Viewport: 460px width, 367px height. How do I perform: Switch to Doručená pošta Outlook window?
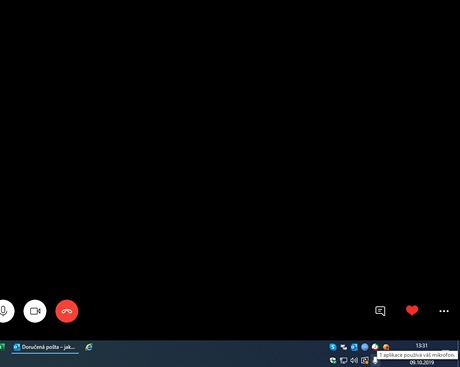pyautogui.click(x=45, y=347)
